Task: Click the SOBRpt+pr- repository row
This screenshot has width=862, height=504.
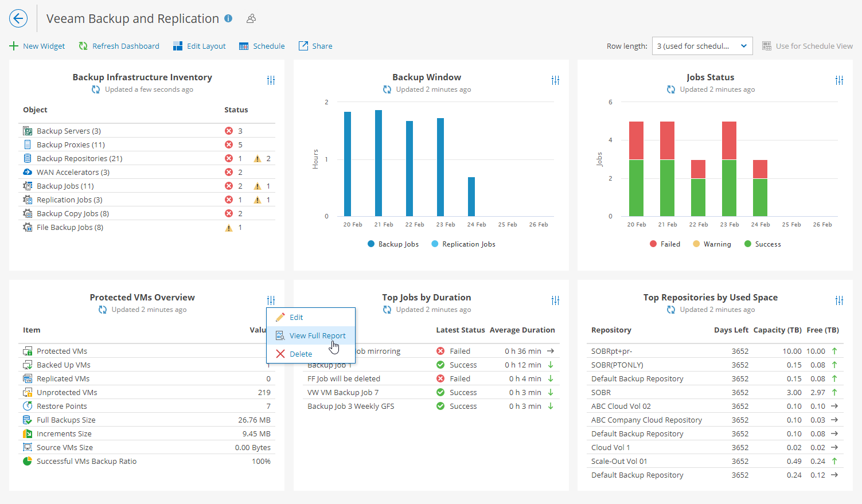Action: pyautogui.click(x=715, y=351)
